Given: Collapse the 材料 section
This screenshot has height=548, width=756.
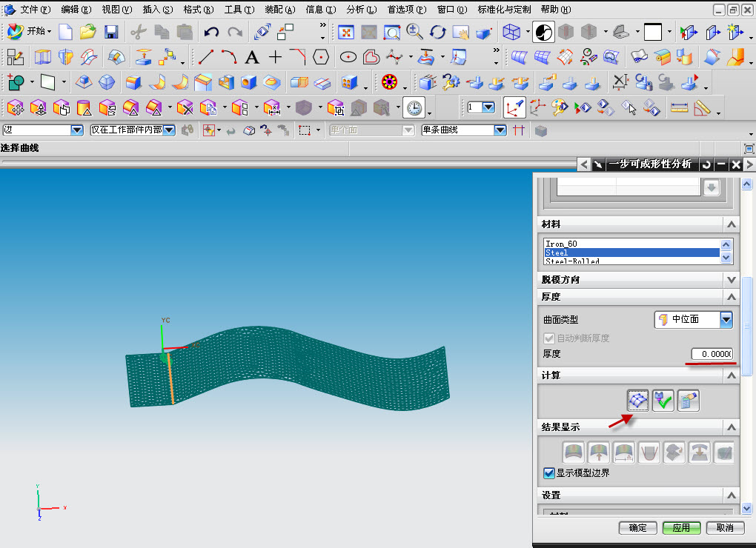Looking at the screenshot, I should [x=732, y=224].
